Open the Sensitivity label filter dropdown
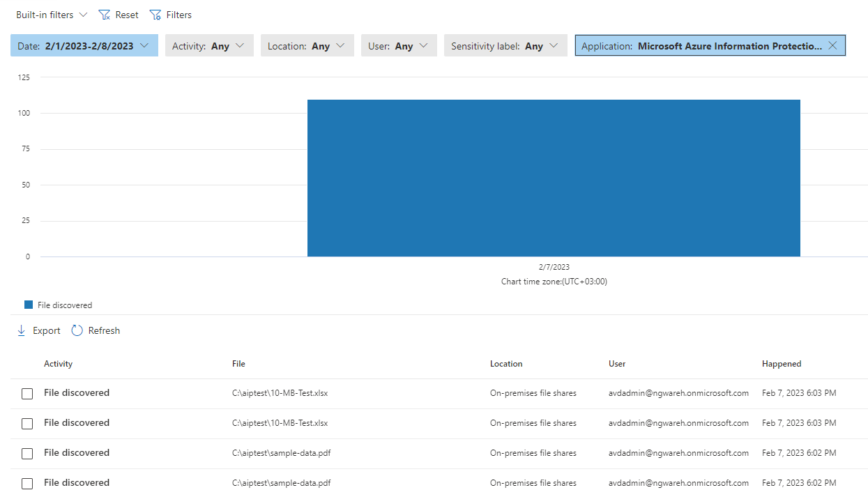The image size is (868, 490). tap(505, 45)
